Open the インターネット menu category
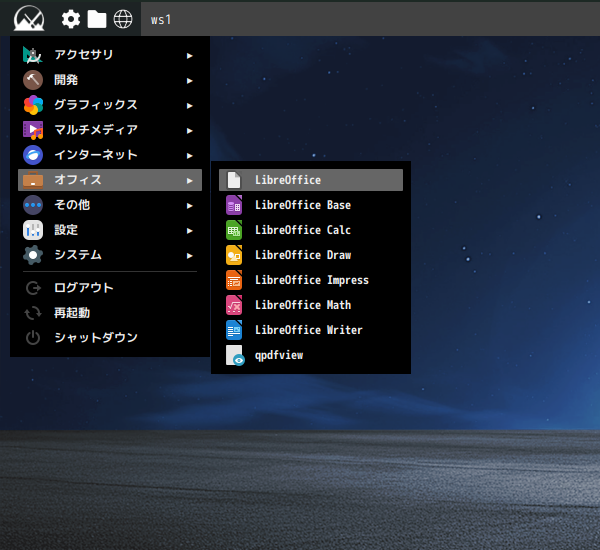Image resolution: width=600 pixels, height=550 pixels. pyautogui.click(x=95, y=155)
